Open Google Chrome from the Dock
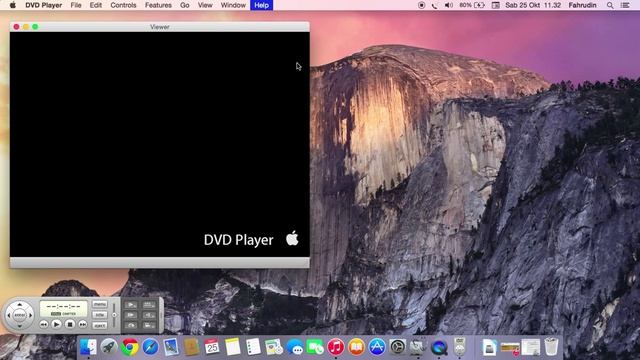 coord(130,347)
